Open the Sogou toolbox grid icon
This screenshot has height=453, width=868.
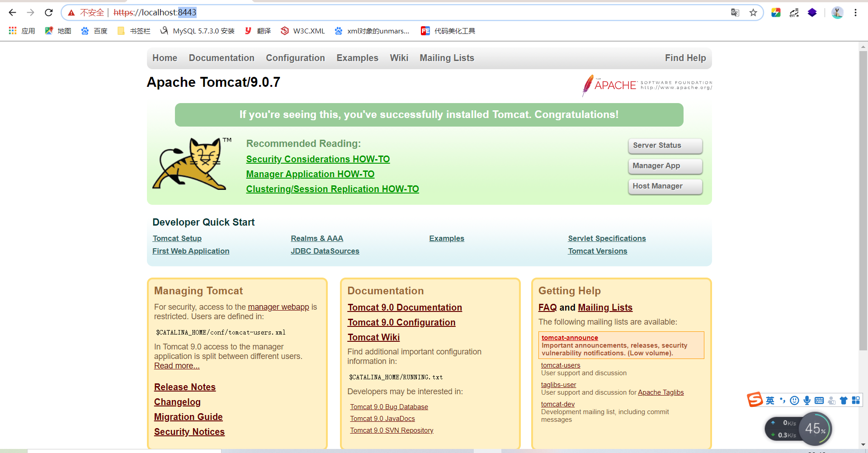856,401
